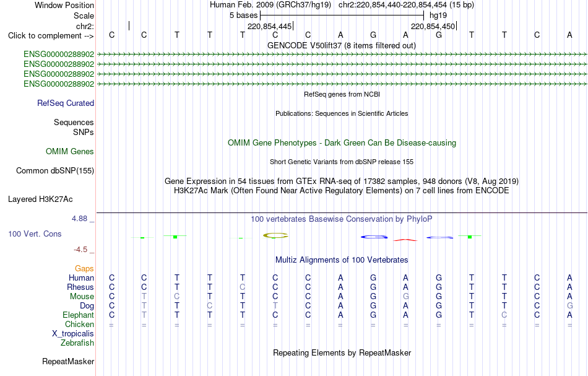The image size is (588, 376).
Task: Select the Rhesus species label
Action: tap(80, 287)
